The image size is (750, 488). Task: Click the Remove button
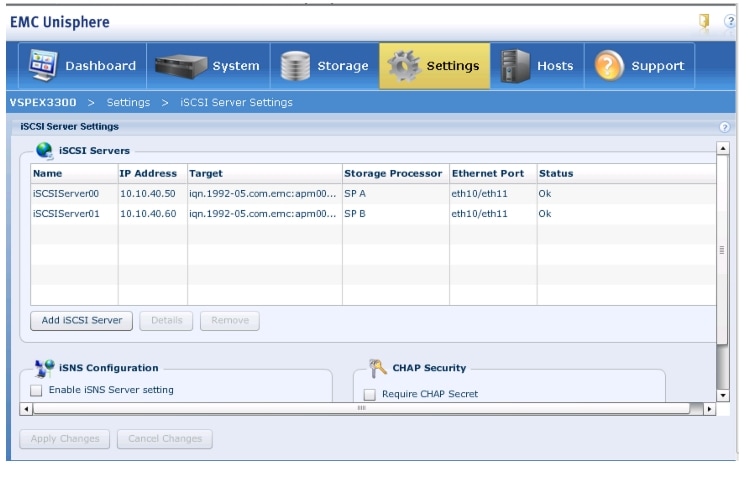[x=230, y=321]
